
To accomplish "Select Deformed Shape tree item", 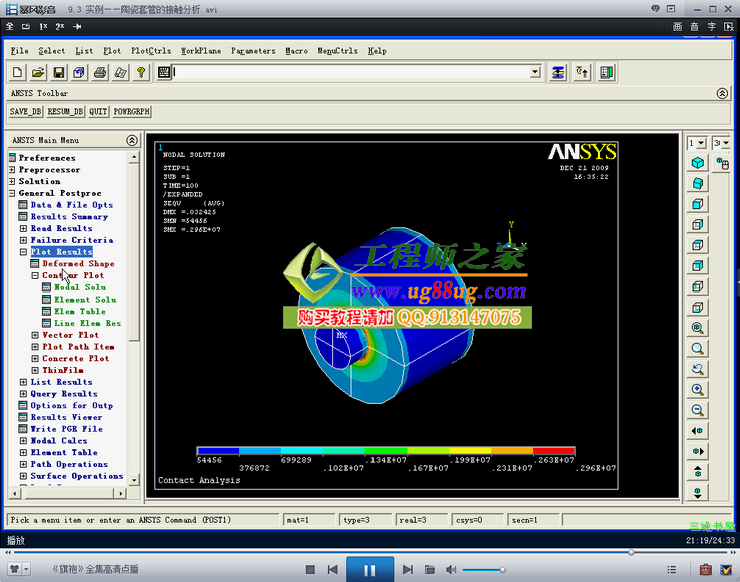I will (x=78, y=263).
